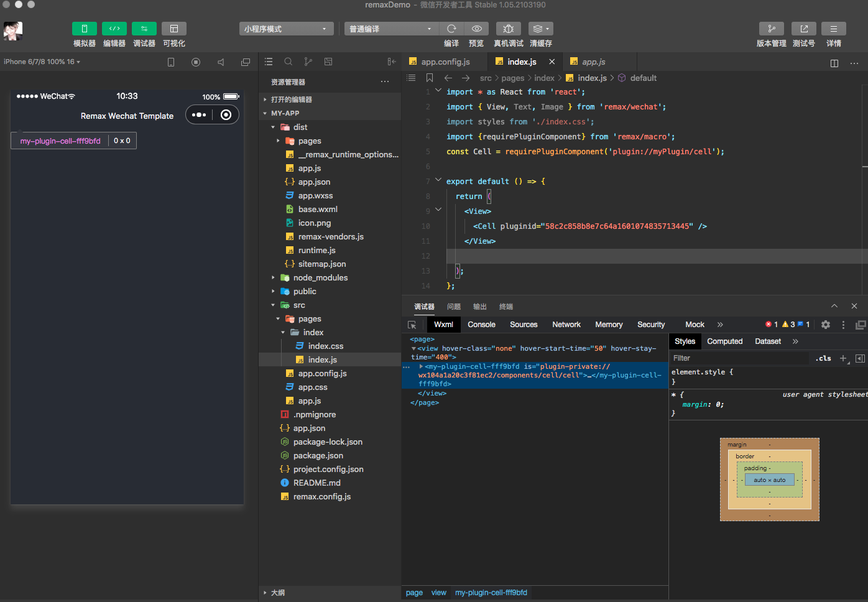868x602 pixels.
Task: Open debugger settings with the gear icon
Action: (825, 324)
